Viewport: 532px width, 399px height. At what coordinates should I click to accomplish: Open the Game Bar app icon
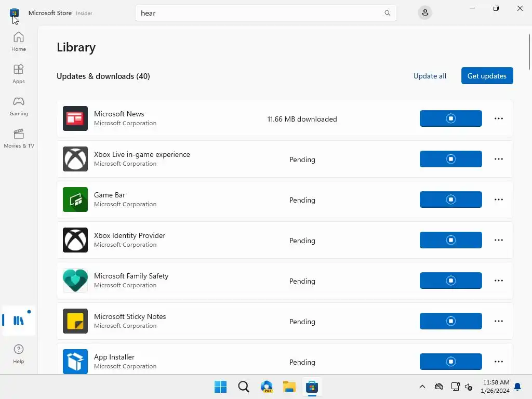pos(75,199)
